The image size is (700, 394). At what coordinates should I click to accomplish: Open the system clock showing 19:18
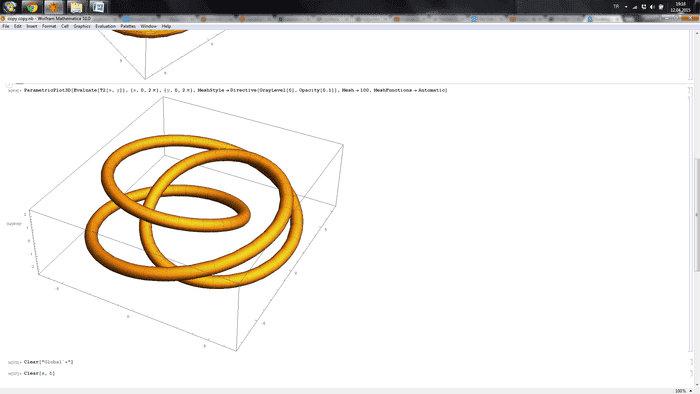click(x=680, y=7)
